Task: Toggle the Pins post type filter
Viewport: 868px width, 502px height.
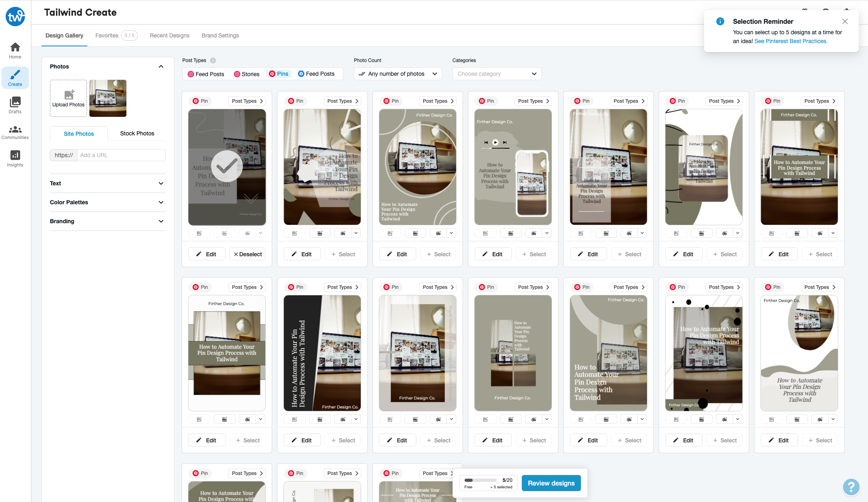Action: [x=279, y=74]
